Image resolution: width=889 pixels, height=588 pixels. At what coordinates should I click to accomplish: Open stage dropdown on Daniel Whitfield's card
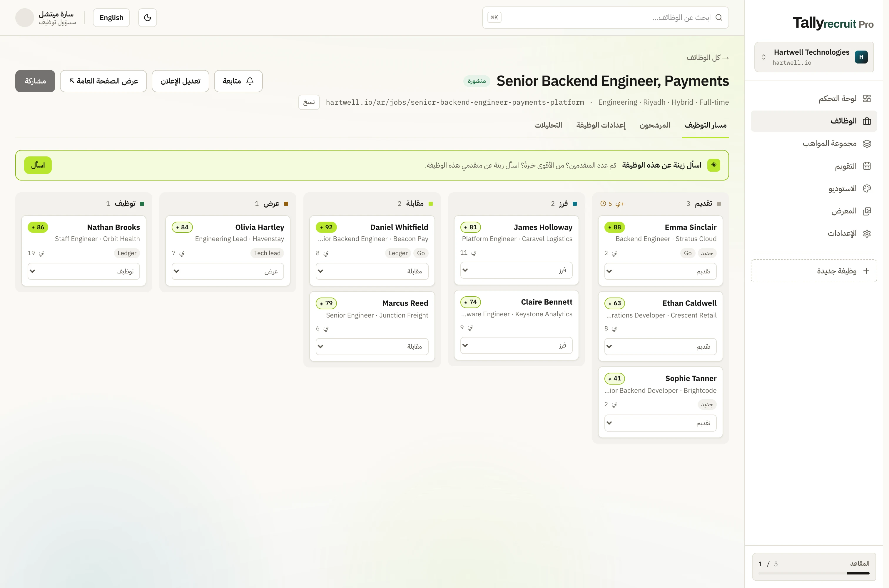(x=372, y=271)
